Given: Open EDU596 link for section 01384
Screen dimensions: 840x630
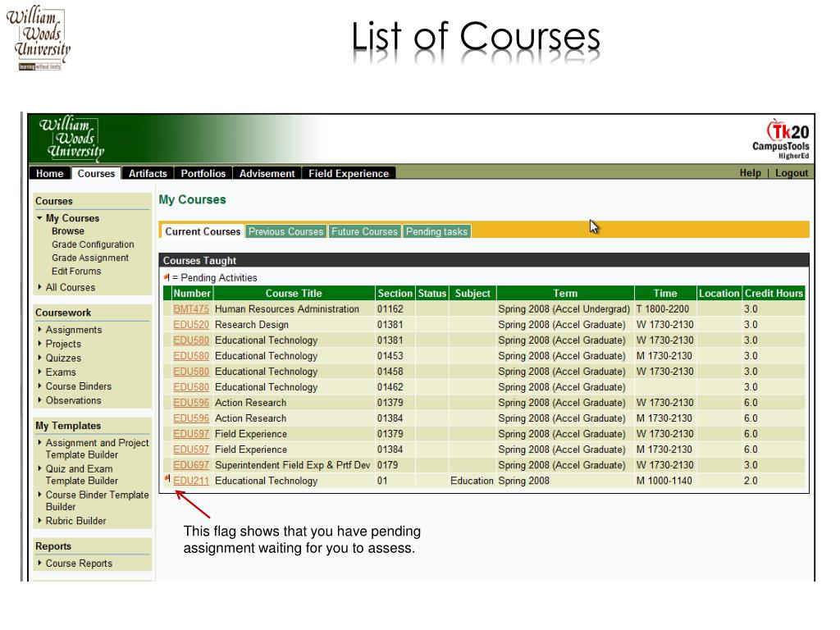Looking at the screenshot, I should coord(190,418).
